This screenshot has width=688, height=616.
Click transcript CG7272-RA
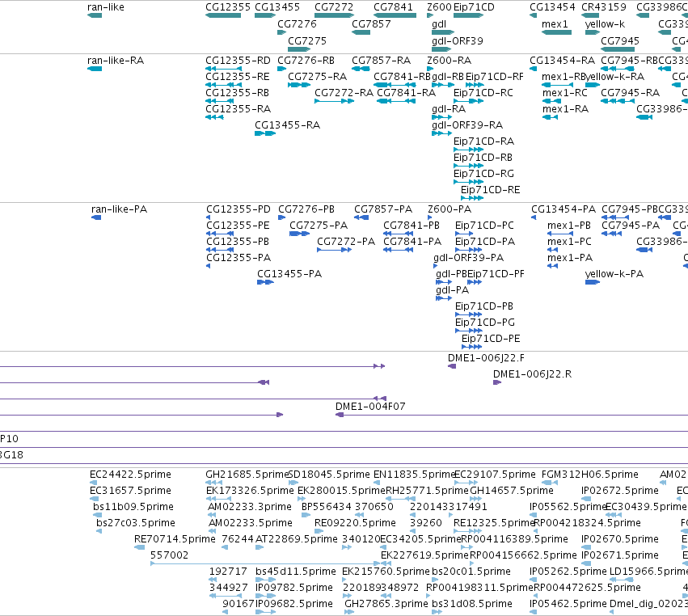coord(344,93)
